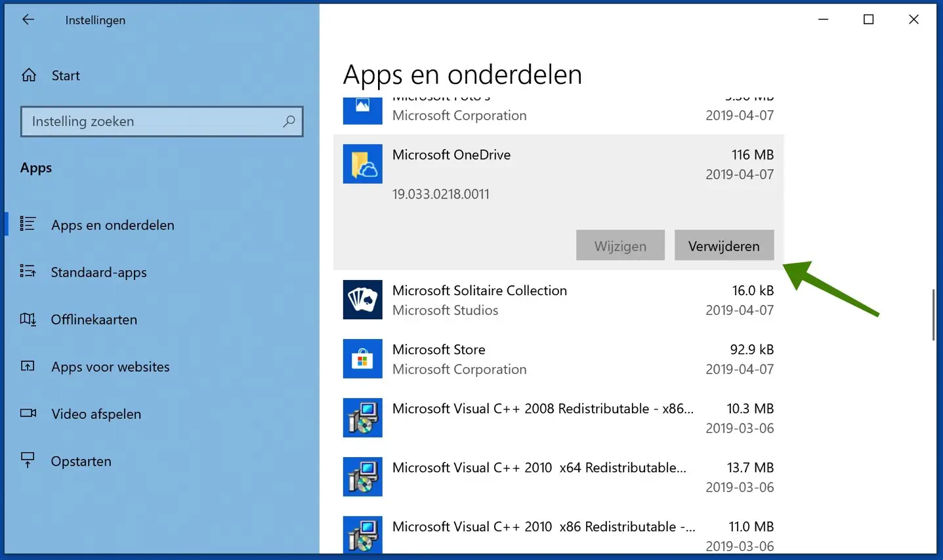943x560 pixels.
Task: Click the Microsoft OneDrive app name
Action: 451,155
